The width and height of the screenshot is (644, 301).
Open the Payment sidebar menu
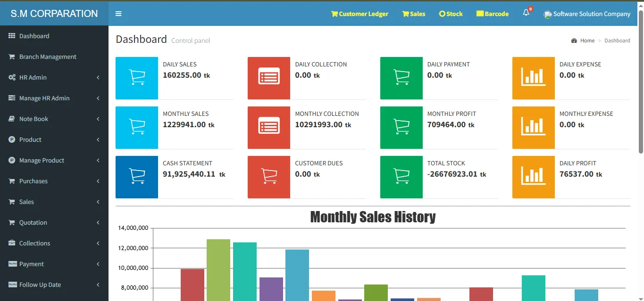click(x=54, y=264)
